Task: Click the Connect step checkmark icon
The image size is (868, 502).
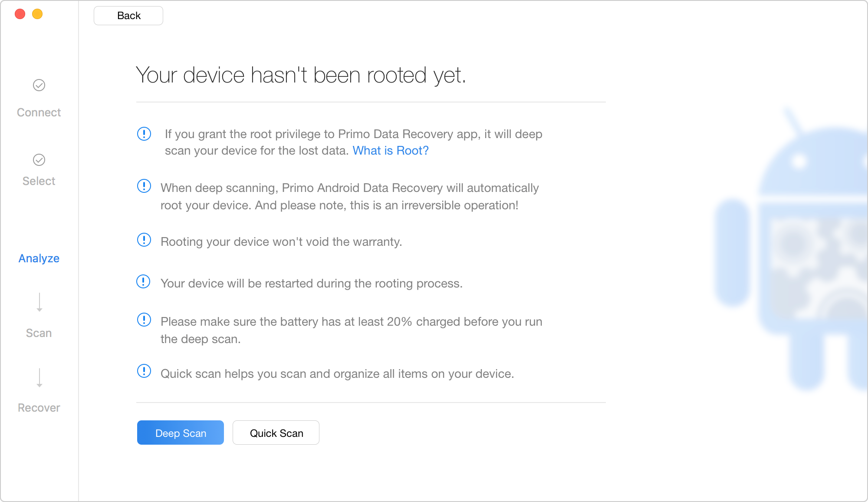Action: (x=39, y=85)
